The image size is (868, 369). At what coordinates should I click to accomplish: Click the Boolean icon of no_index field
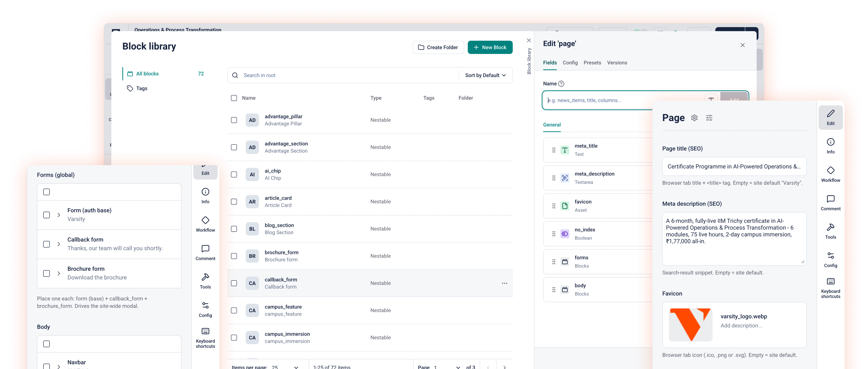[x=565, y=234]
